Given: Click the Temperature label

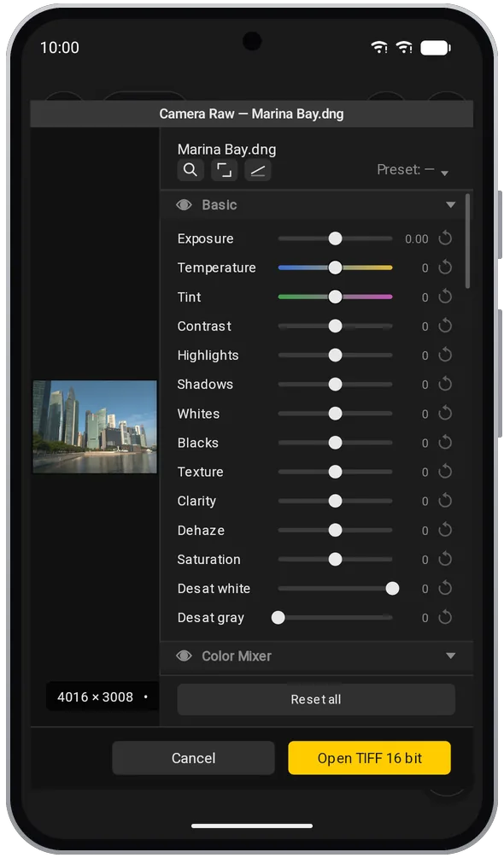Looking at the screenshot, I should [217, 267].
